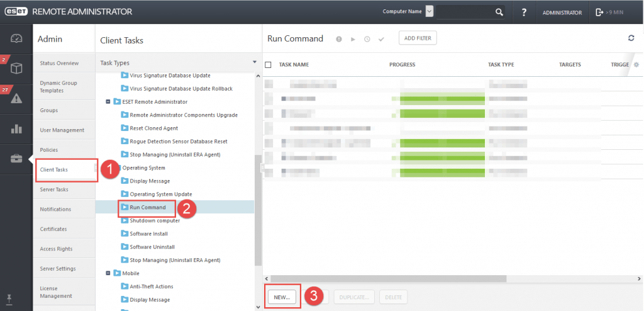
Task: Click the info icon next to Run Command
Action: point(339,39)
